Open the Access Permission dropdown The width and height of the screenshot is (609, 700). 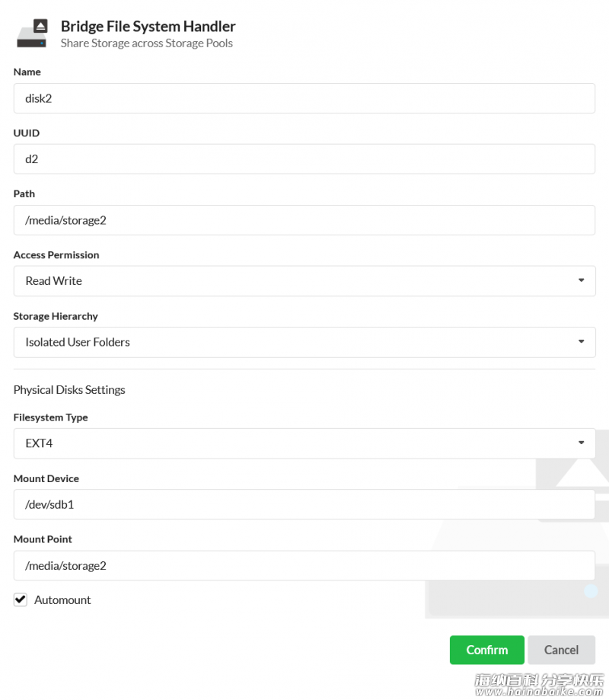(304, 281)
